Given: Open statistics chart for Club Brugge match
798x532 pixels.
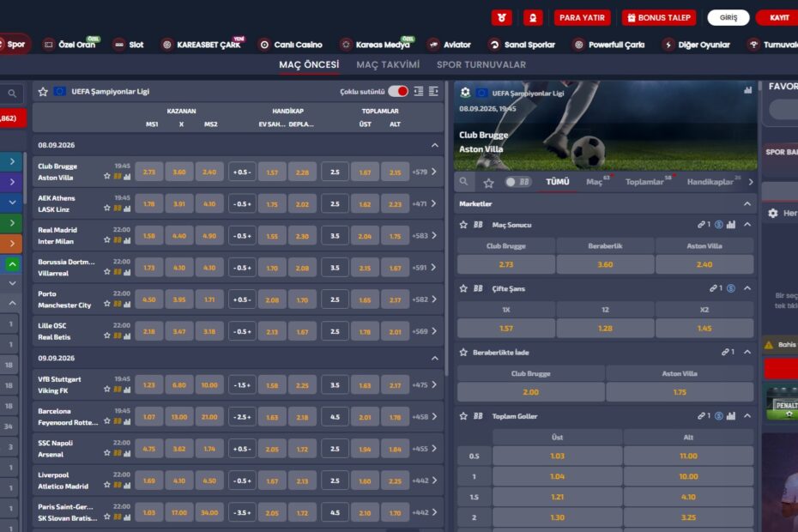Looking at the screenshot, I should 127,177.
